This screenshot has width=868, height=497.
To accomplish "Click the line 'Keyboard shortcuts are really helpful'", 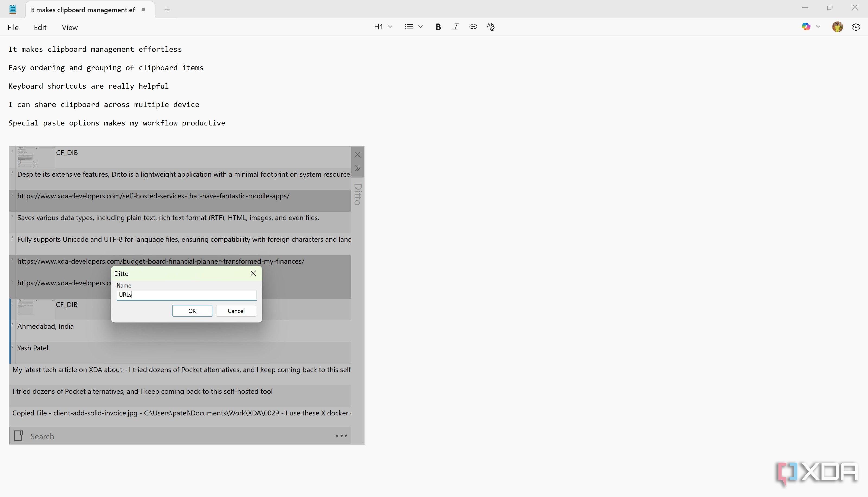I will (x=88, y=86).
